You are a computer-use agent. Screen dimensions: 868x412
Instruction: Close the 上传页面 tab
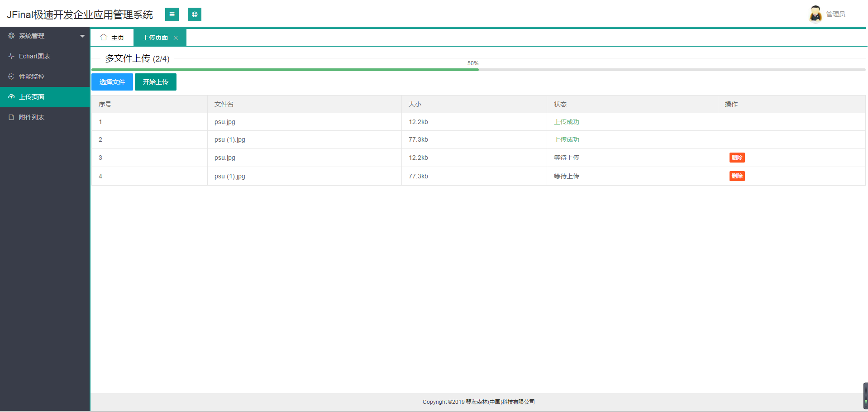pyautogui.click(x=176, y=38)
